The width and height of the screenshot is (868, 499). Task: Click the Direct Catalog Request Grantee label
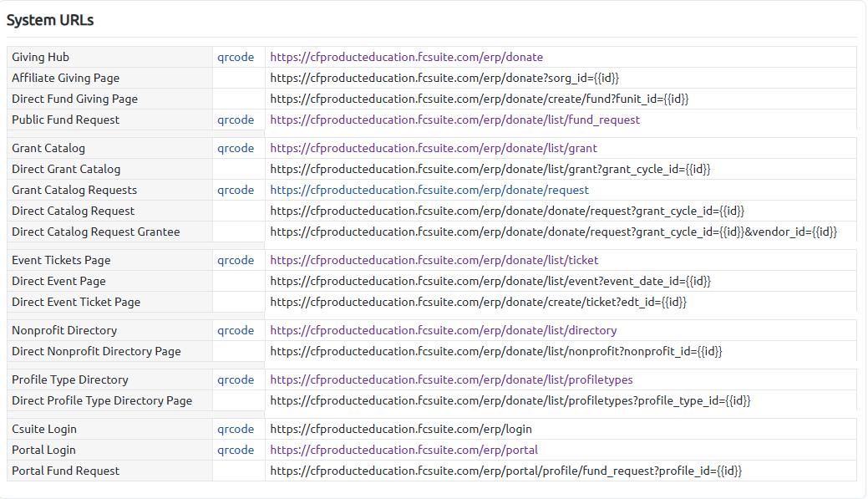click(96, 232)
